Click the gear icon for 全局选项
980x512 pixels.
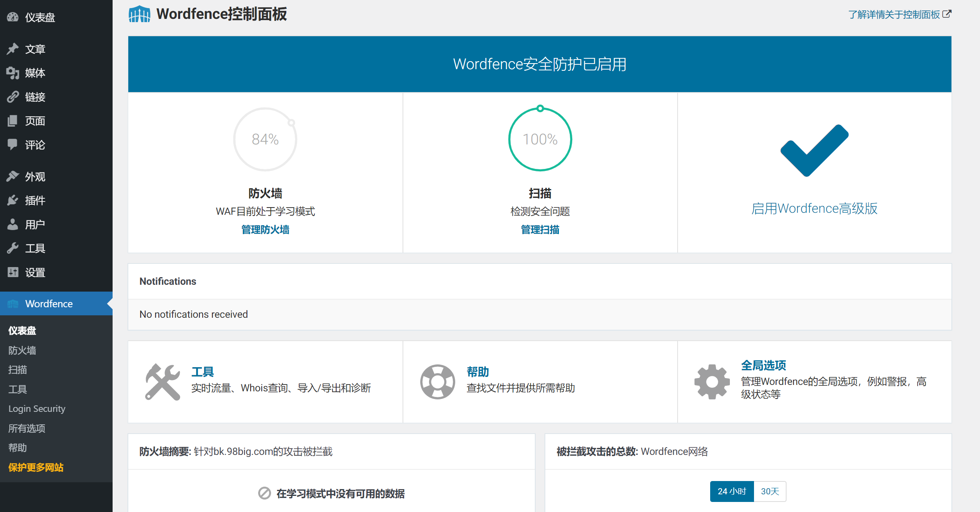[x=712, y=382]
